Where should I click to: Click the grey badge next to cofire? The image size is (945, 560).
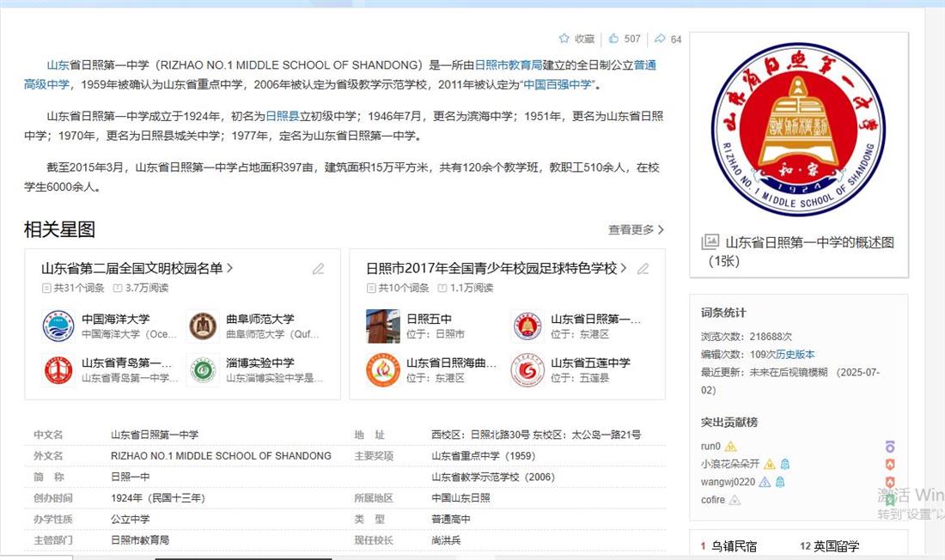[x=735, y=500]
